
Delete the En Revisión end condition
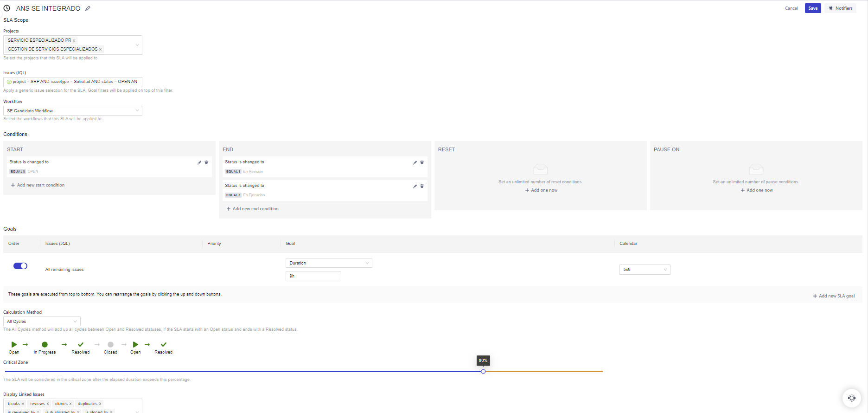pos(422,162)
